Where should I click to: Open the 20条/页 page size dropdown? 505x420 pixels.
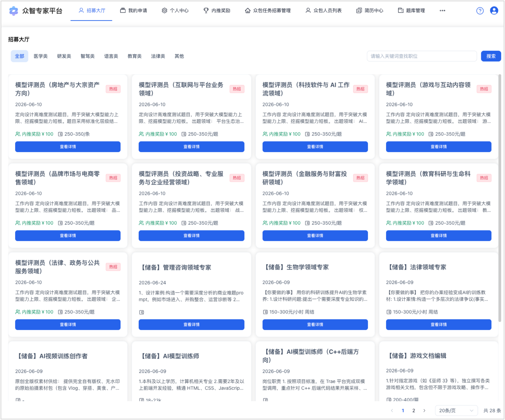(x=456, y=410)
